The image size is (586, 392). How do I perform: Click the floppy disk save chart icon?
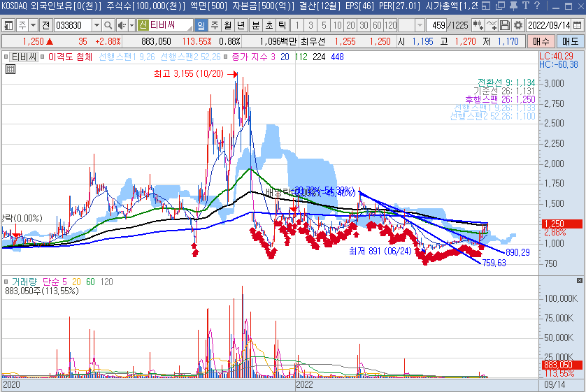pos(504,25)
